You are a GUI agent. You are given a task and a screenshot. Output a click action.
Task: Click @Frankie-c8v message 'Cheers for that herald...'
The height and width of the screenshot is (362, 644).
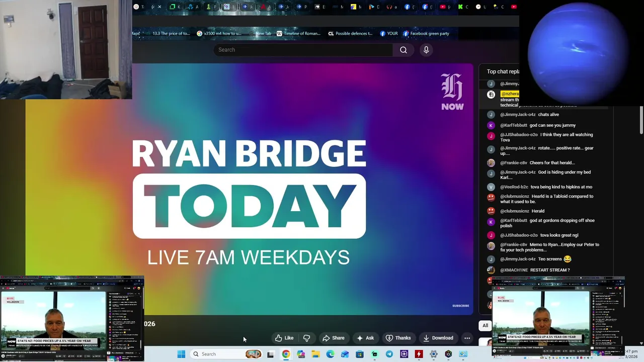pyautogui.click(x=537, y=163)
